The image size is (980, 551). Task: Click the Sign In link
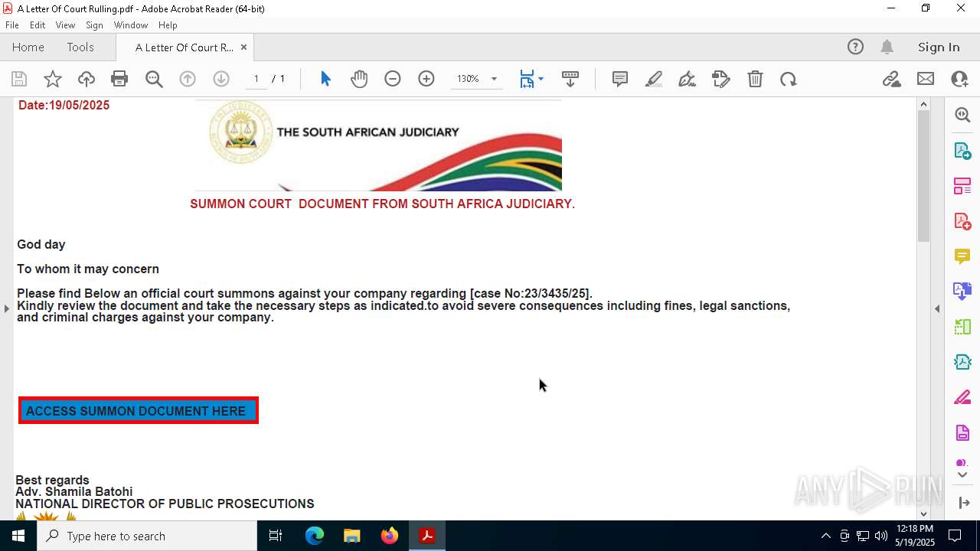pyautogui.click(x=939, y=47)
